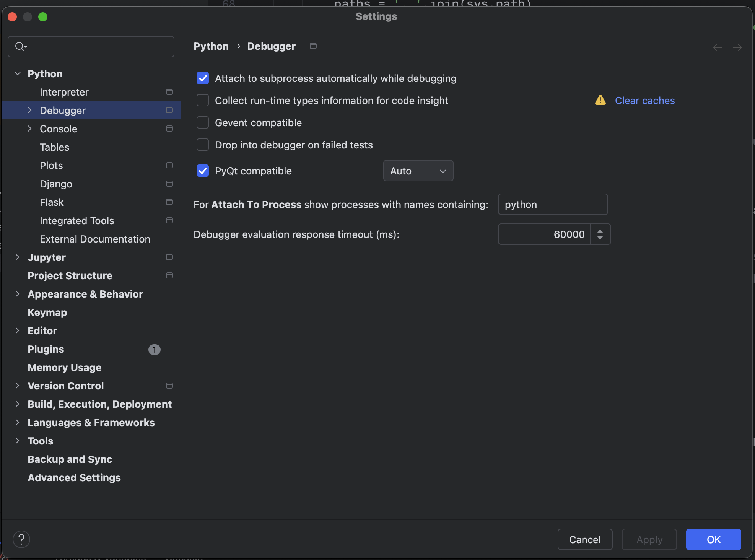Expand the Console tree item
Image resolution: width=755 pixels, height=560 pixels.
pos(30,129)
